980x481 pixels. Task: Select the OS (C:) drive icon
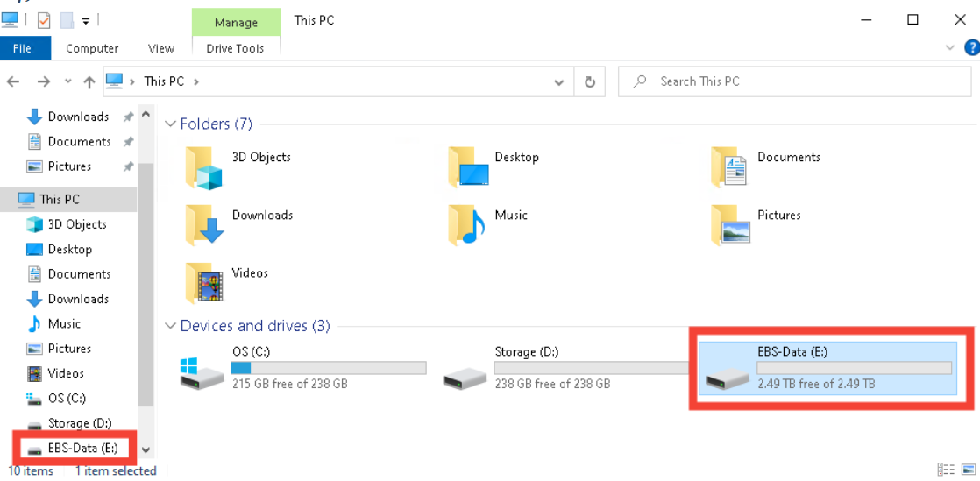[x=202, y=372]
